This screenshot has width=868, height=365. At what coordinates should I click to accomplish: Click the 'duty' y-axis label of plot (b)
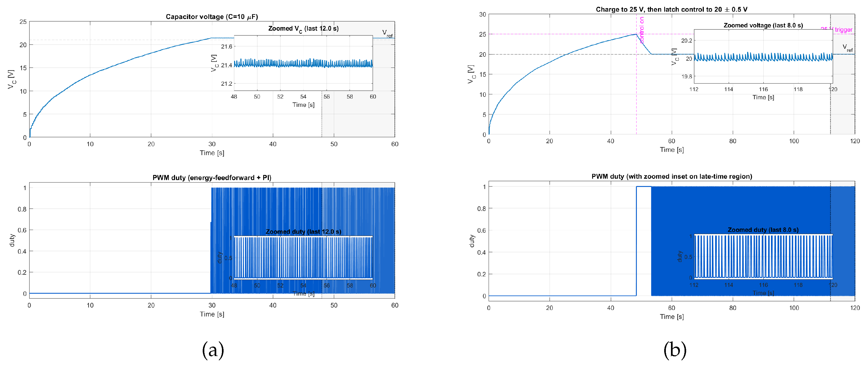point(472,241)
